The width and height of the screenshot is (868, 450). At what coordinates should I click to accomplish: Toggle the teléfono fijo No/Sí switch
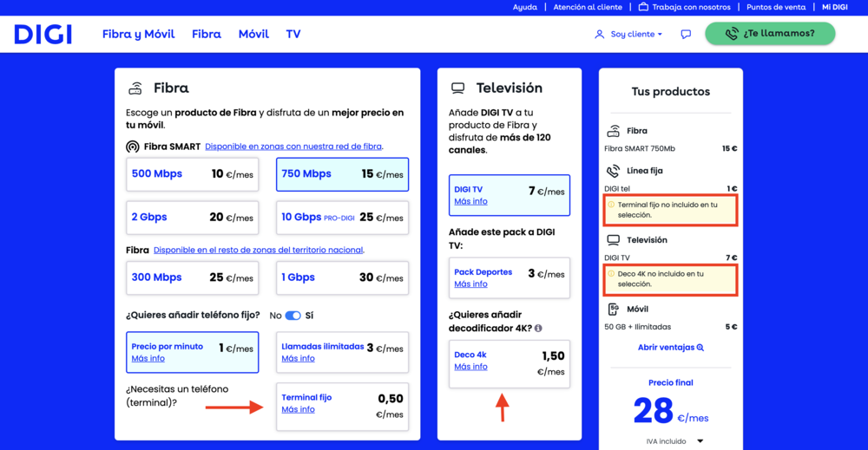point(293,316)
